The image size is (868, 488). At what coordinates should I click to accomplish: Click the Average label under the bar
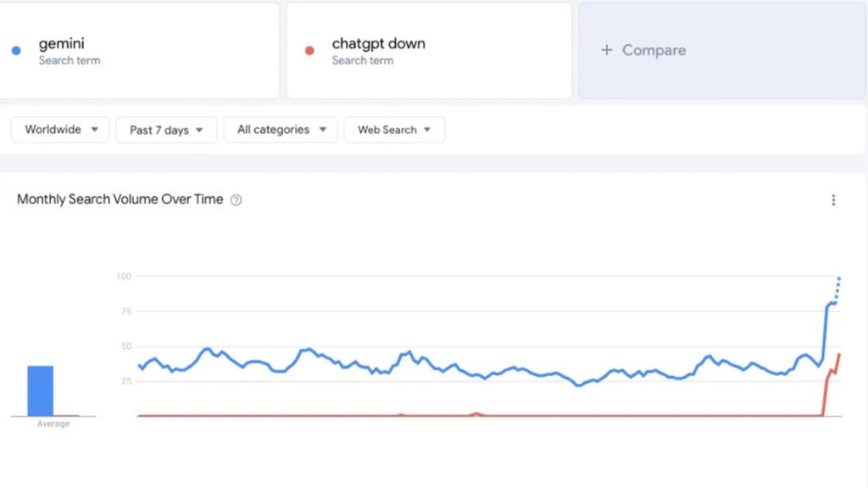tap(53, 424)
